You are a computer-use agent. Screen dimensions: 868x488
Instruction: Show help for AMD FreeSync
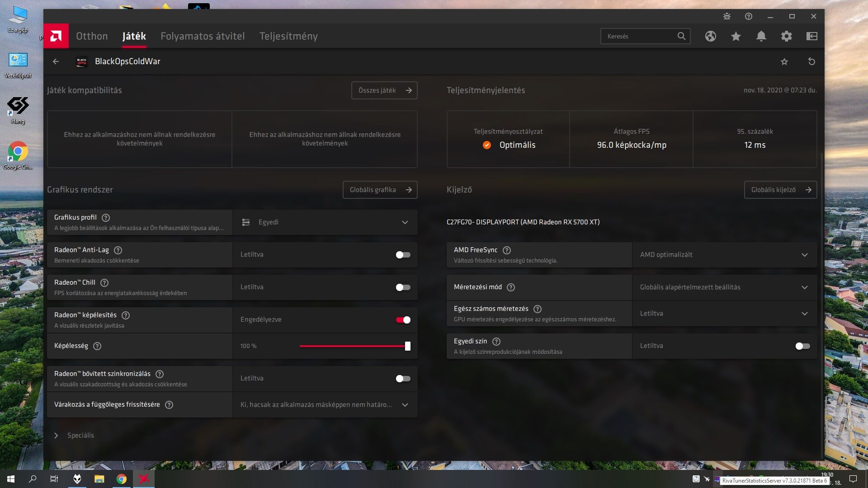[x=507, y=250]
